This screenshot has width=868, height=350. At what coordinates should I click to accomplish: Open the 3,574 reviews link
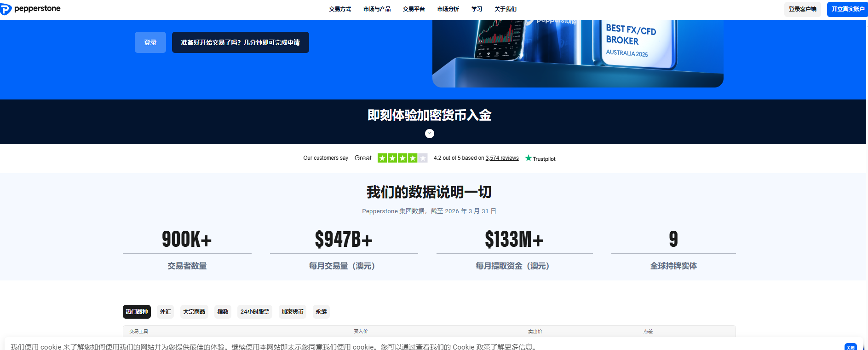(502, 158)
